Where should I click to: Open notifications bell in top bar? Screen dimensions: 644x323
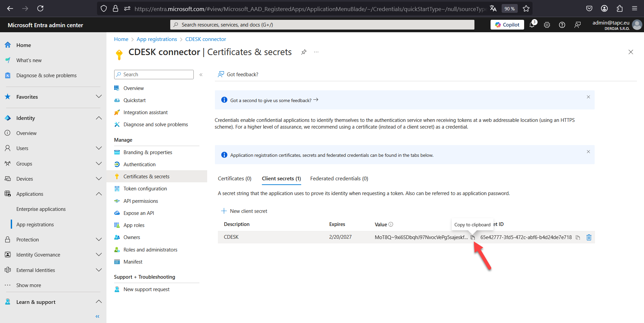point(532,25)
